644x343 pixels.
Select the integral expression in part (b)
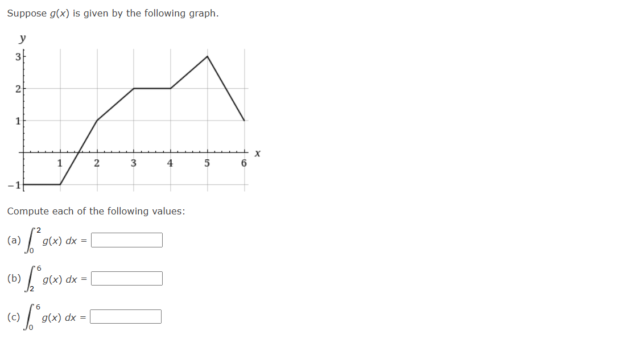point(51,277)
